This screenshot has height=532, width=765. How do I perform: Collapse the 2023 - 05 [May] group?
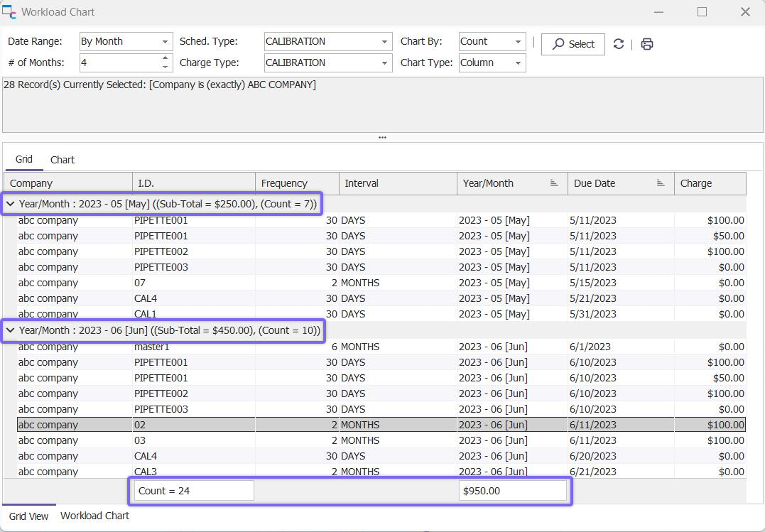11,204
